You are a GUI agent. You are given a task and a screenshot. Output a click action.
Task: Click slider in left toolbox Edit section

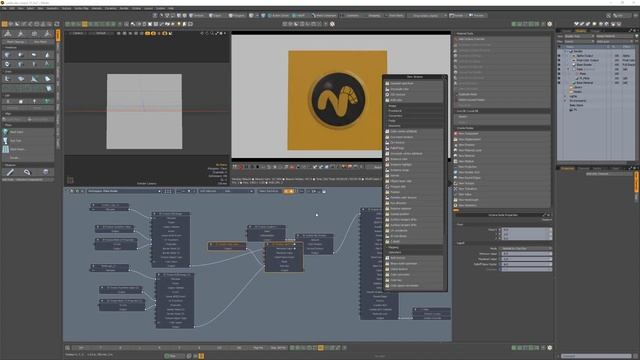(28, 120)
